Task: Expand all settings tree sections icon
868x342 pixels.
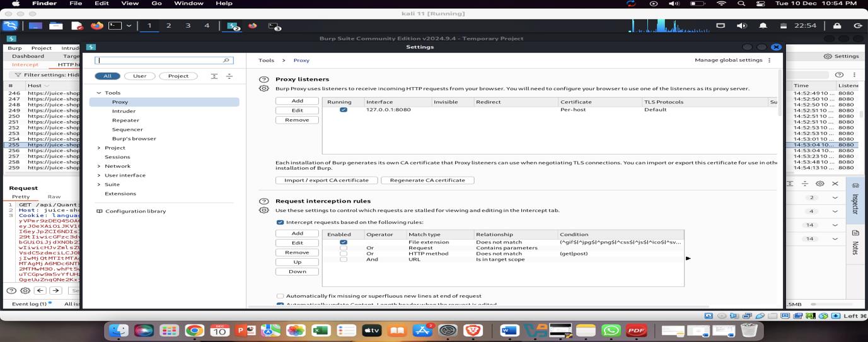Action: pos(214,76)
